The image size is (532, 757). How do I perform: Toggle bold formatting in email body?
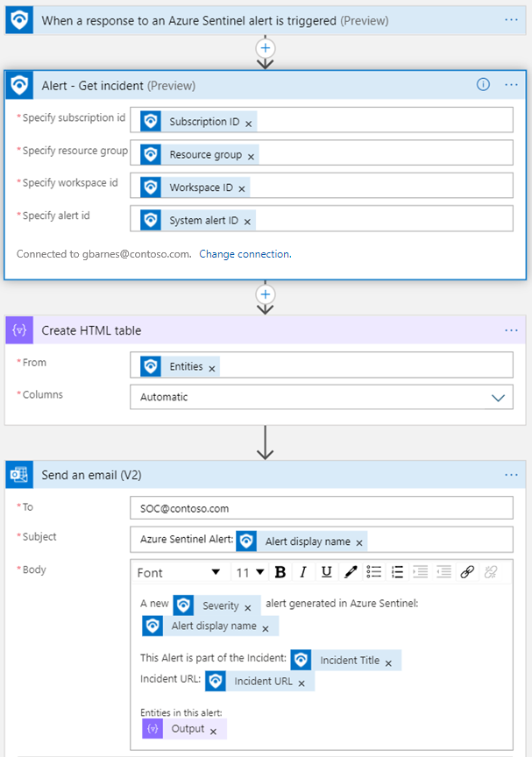point(280,572)
